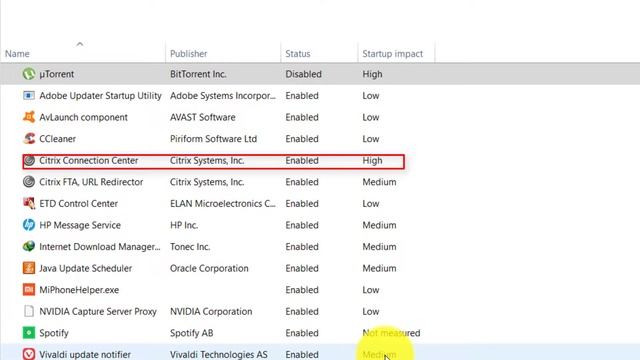
Task: Select the AvLaunch component row name
Action: coord(83,117)
